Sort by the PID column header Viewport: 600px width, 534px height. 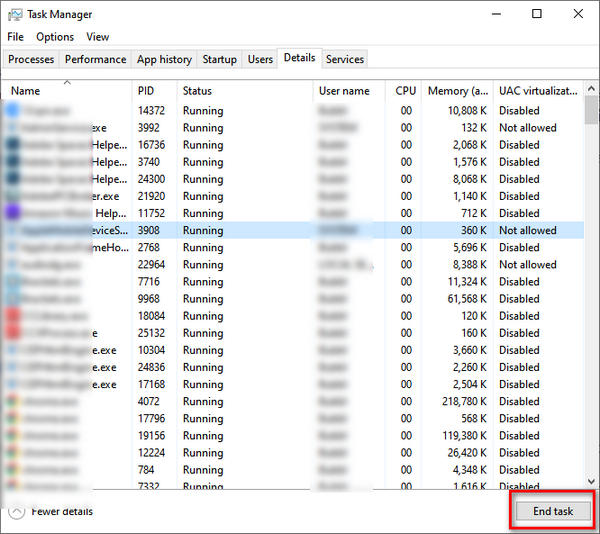pos(155,91)
